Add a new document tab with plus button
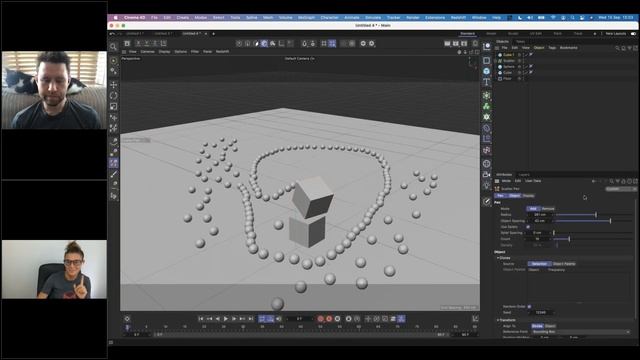 [213, 33]
